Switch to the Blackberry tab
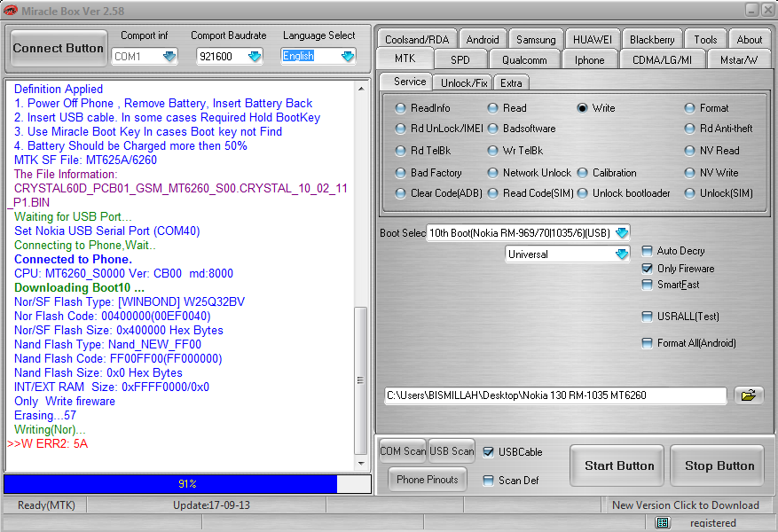 (652, 39)
